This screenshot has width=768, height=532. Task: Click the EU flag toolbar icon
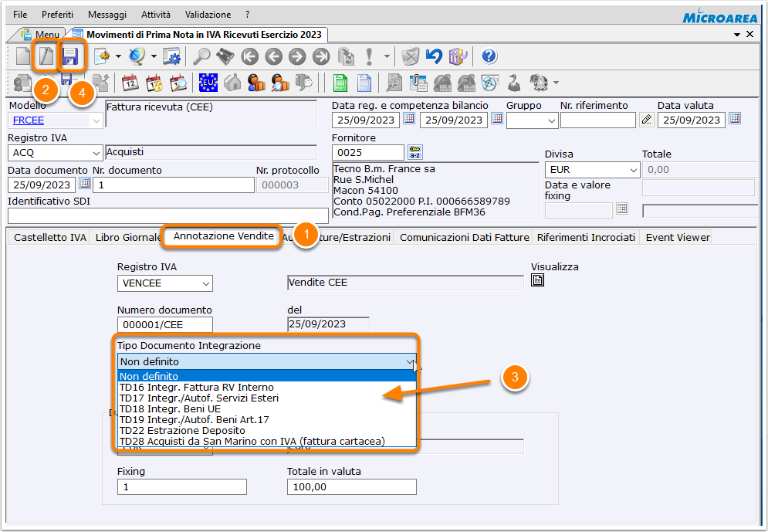click(208, 83)
